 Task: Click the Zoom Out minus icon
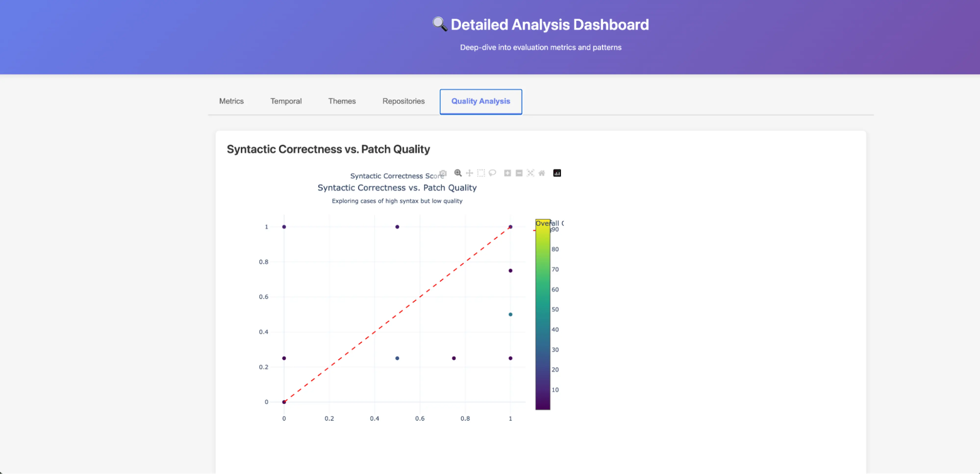(519, 173)
